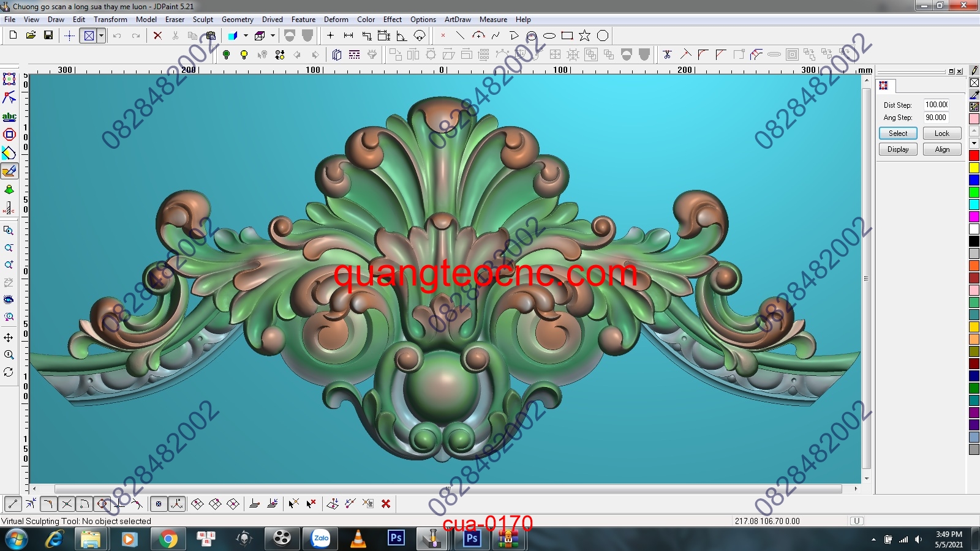Image resolution: width=980 pixels, height=551 pixels.
Task: Expand the wireframe box display dropdown arrow
Action: tap(273, 36)
